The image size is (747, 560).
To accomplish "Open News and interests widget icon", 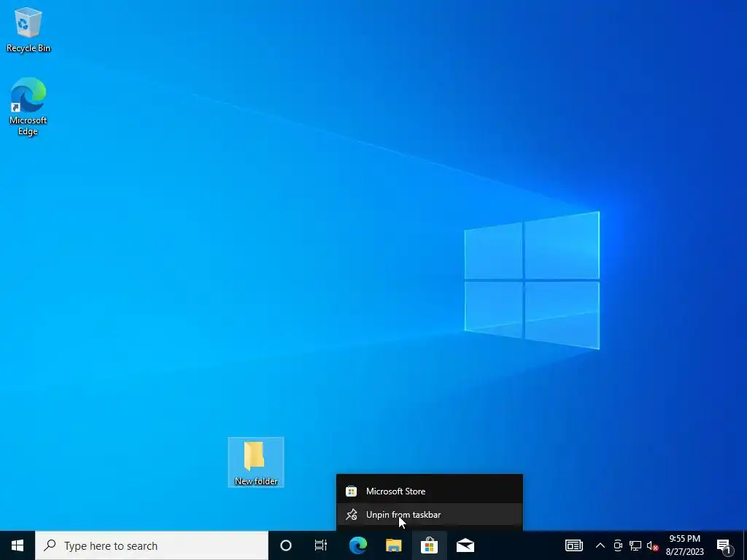I will click(573, 545).
